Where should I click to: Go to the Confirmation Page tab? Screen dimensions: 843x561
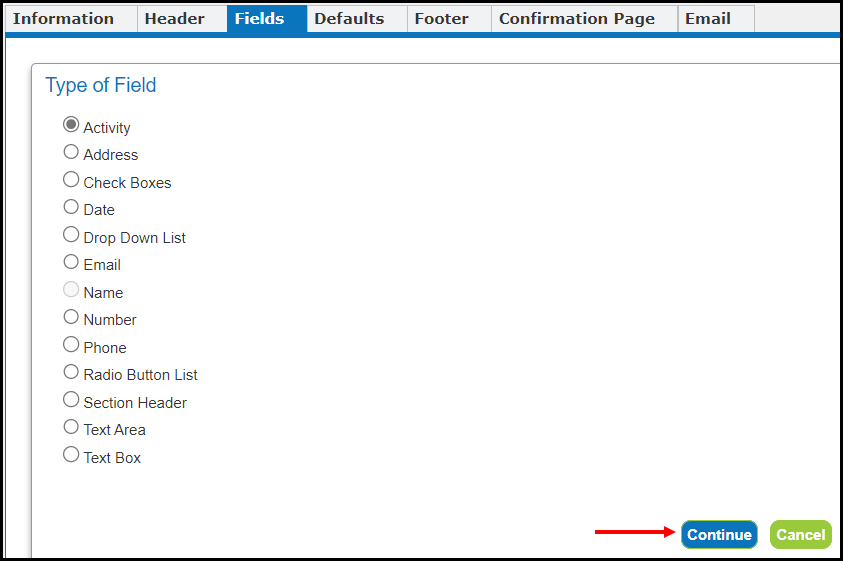pos(584,19)
